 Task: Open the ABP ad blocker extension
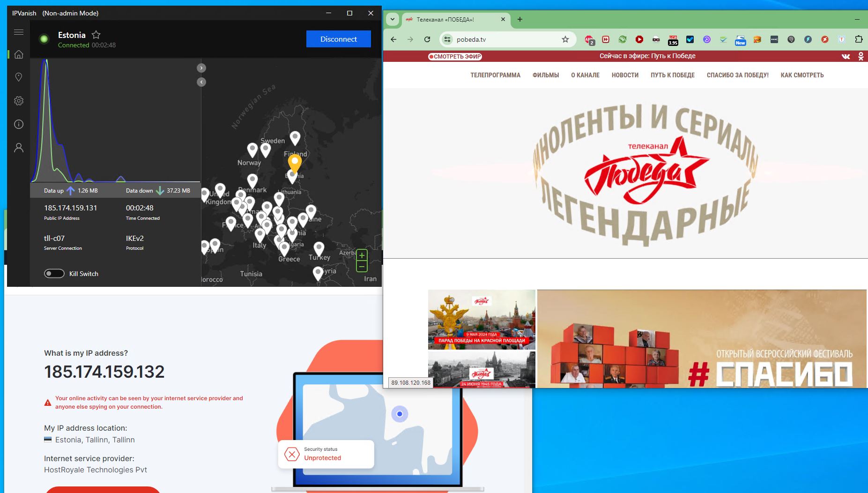coord(589,40)
